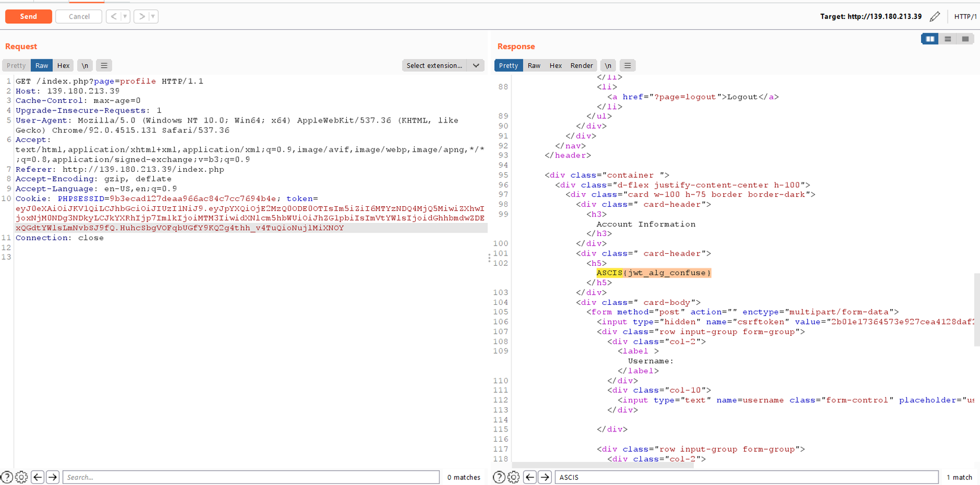Click the highlighted ASCIS{jwt_alg_confuse} flag text
The image size is (980, 485).
pyautogui.click(x=653, y=273)
